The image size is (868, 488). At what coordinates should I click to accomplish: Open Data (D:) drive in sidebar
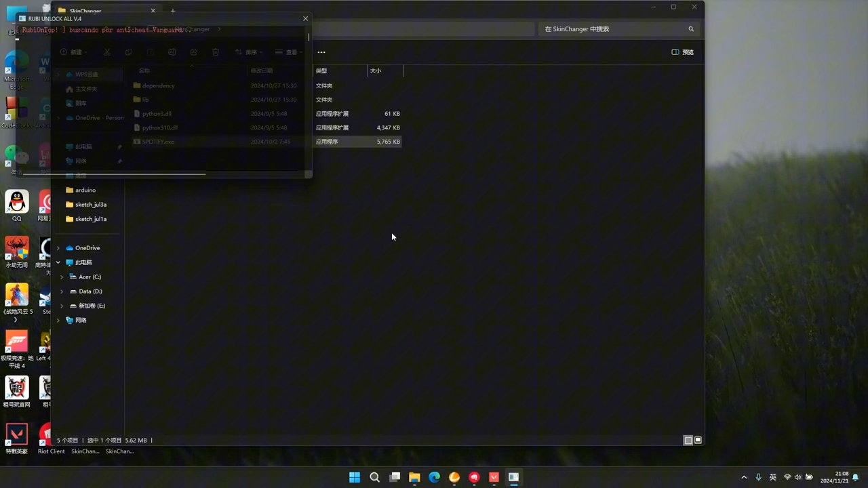point(90,291)
